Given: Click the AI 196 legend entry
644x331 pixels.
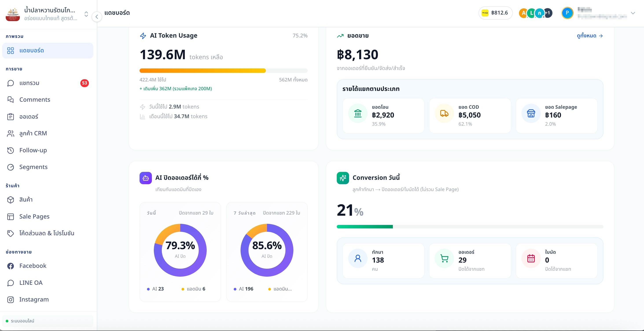Looking at the screenshot, I should click(243, 289).
